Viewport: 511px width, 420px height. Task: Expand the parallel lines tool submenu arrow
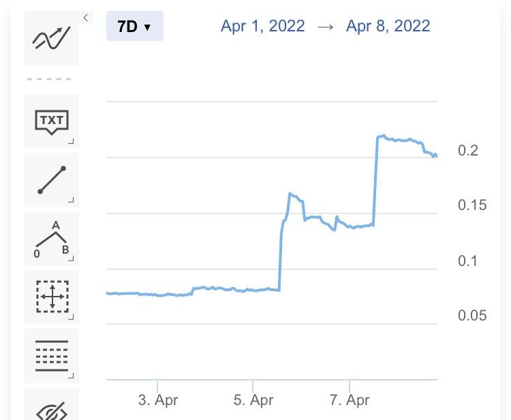point(71,375)
